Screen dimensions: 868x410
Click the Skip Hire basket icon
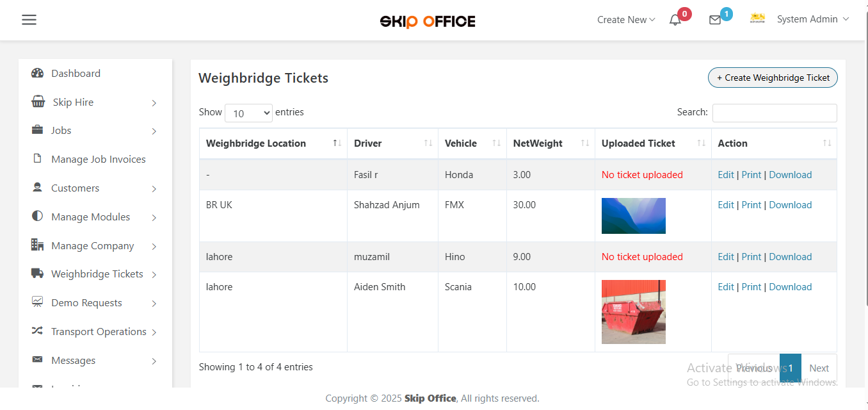point(38,102)
